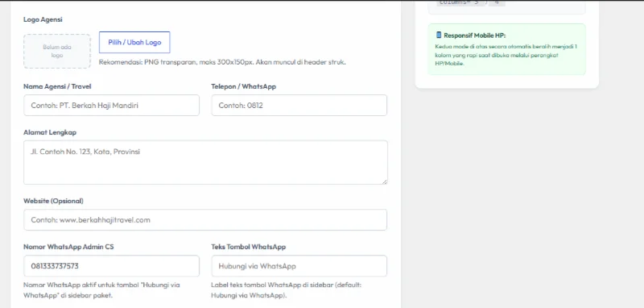Screen dimensions: 644x308
Task: Select the empty logo placeholder box
Action: tap(57, 51)
